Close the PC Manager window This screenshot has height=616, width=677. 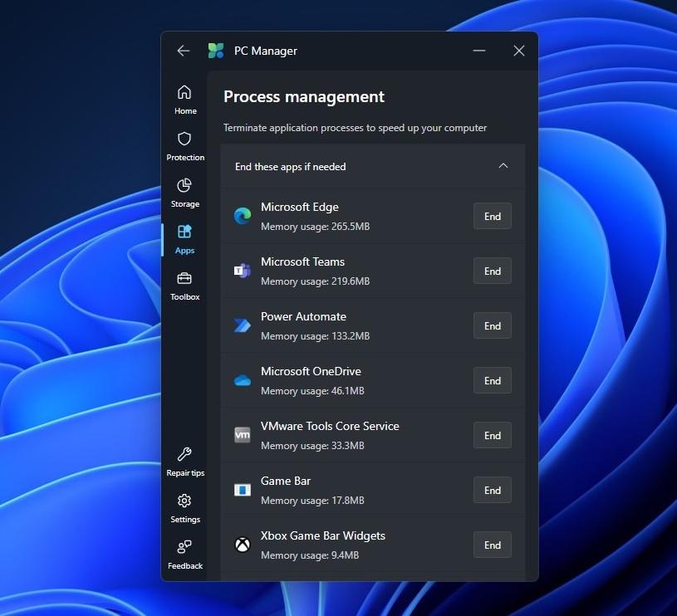pyautogui.click(x=519, y=51)
